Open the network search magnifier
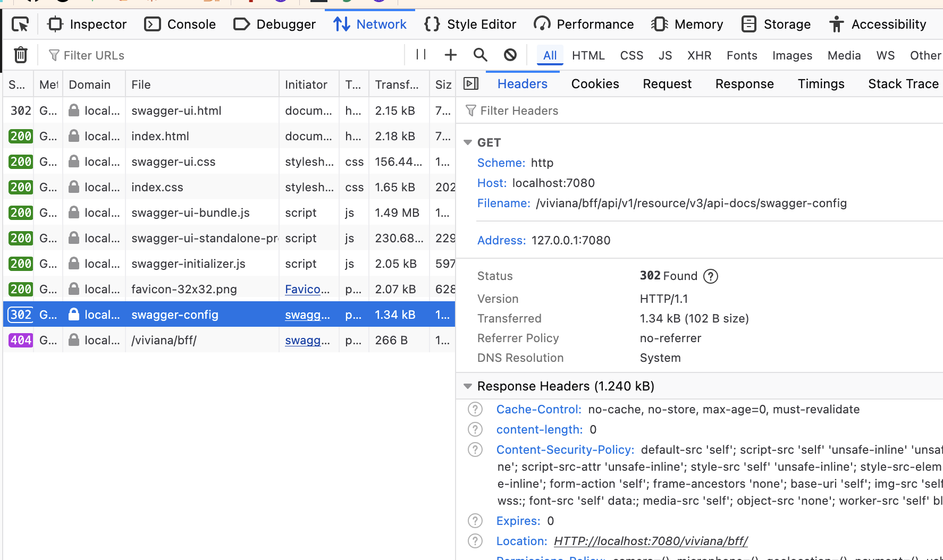Screen dimensions: 943x560 [480, 55]
